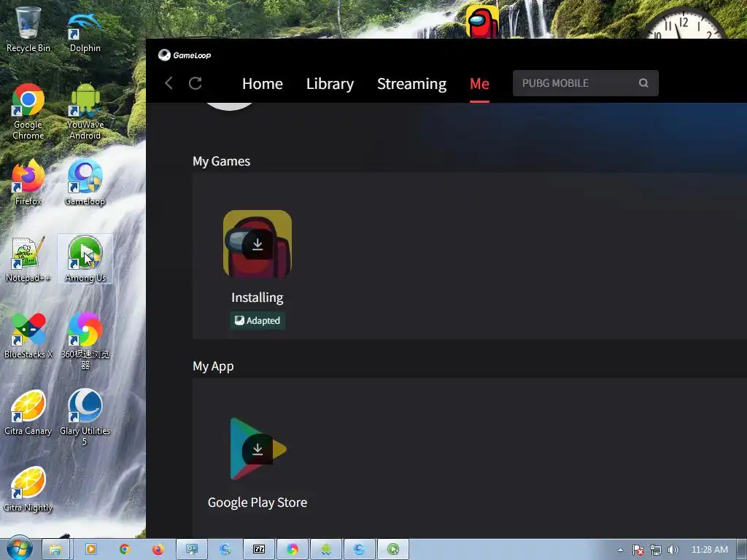The width and height of the screenshot is (747, 560).
Task: Select the BlueStacks X desktop shortcut
Action: click(x=28, y=335)
